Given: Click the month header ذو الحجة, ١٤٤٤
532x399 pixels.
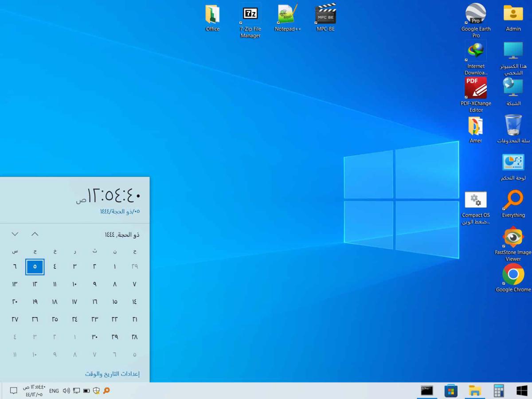Looking at the screenshot, I should [x=122, y=235].
